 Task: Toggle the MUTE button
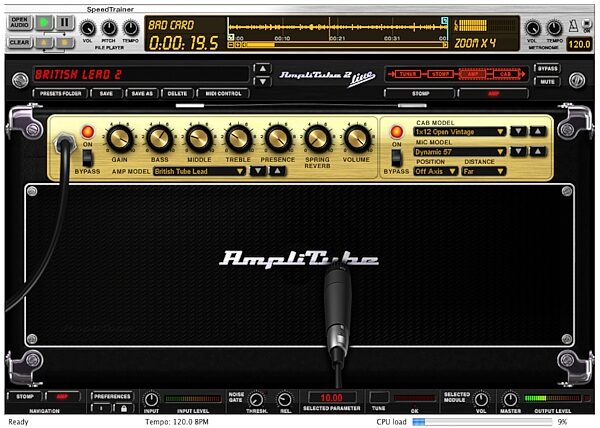tap(547, 81)
